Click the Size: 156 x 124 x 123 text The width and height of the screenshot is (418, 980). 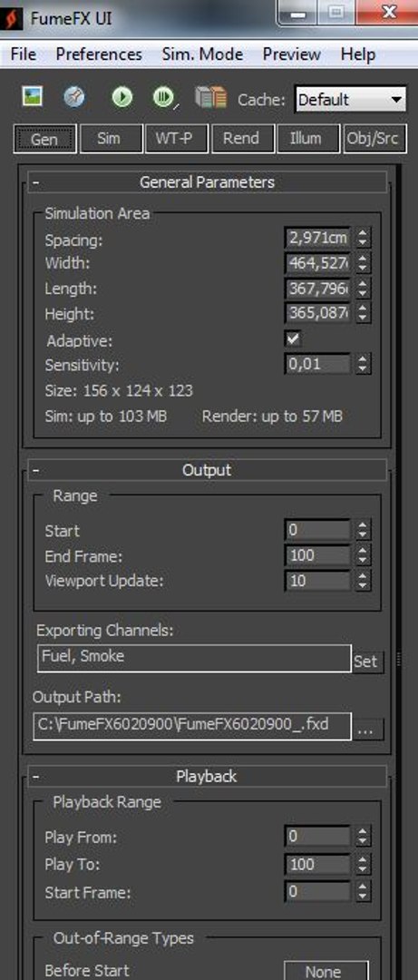pos(119,391)
